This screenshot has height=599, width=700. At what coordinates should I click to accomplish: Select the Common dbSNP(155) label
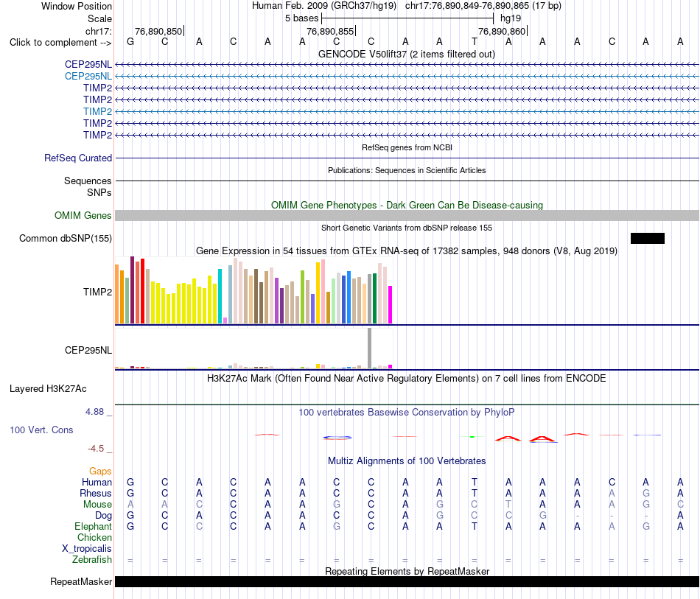65,239
